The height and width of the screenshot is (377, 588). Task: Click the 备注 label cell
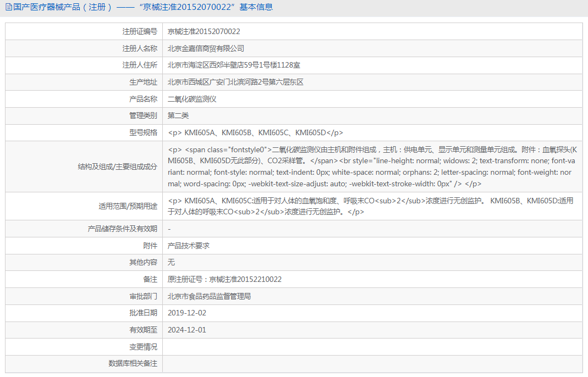(x=84, y=279)
